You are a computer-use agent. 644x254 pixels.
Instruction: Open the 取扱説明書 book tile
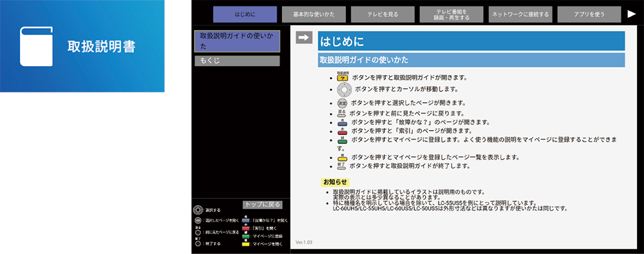pos(82,46)
